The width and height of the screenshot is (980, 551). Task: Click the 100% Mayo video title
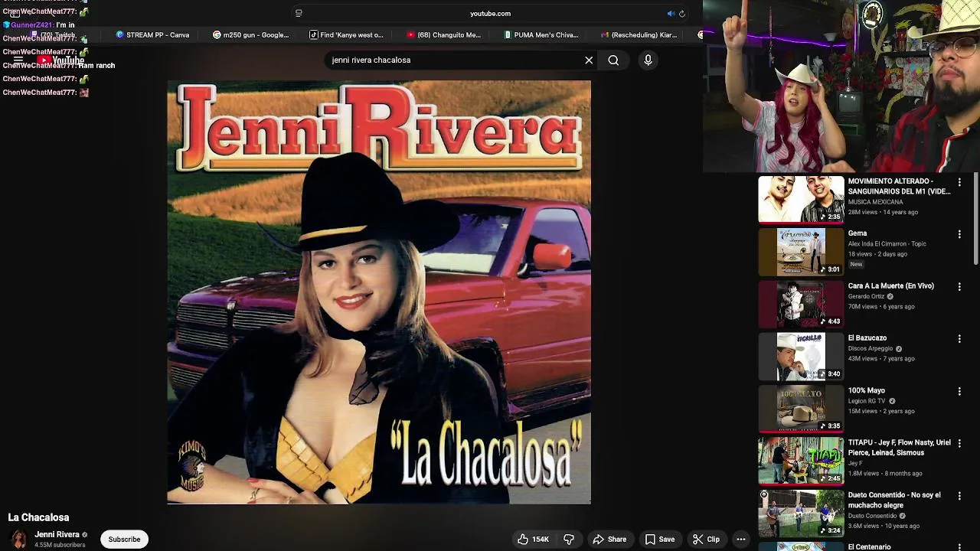tap(866, 390)
